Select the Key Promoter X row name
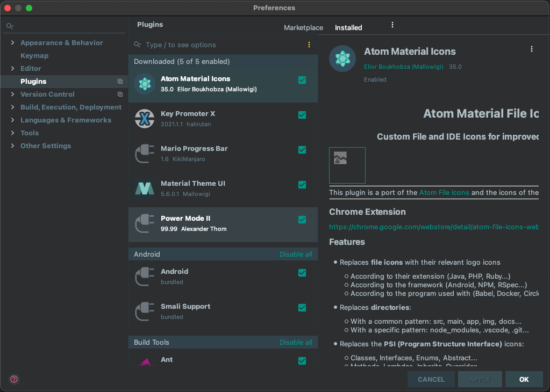Screen dimensions: 550x392 click(x=188, y=114)
